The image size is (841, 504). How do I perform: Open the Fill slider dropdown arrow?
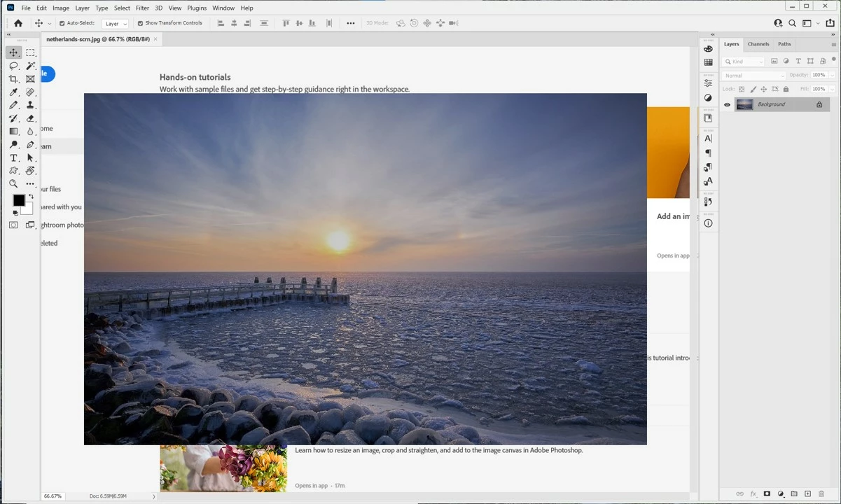coord(832,89)
